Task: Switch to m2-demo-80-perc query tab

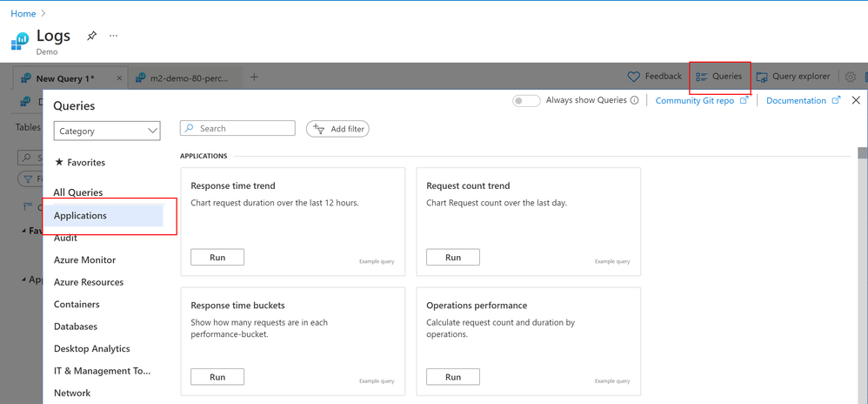Action: click(x=185, y=78)
